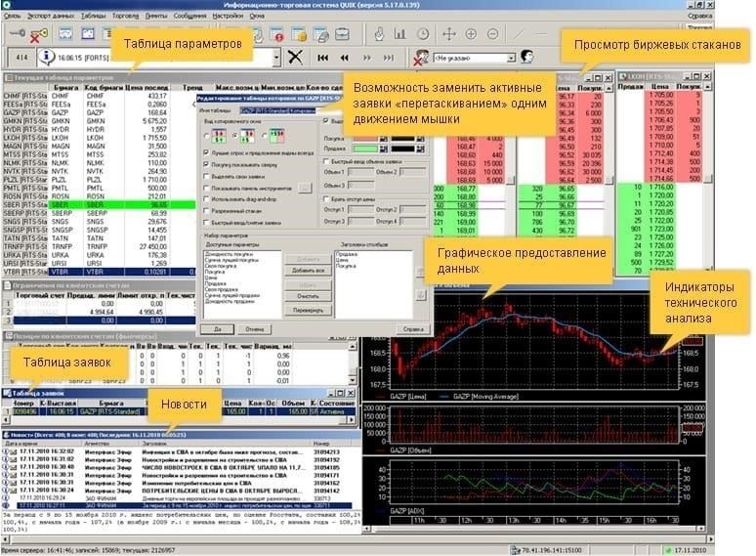Screen dimensions: 756x556
Task: Click the clock icon in the toolbar
Action: (423, 34)
